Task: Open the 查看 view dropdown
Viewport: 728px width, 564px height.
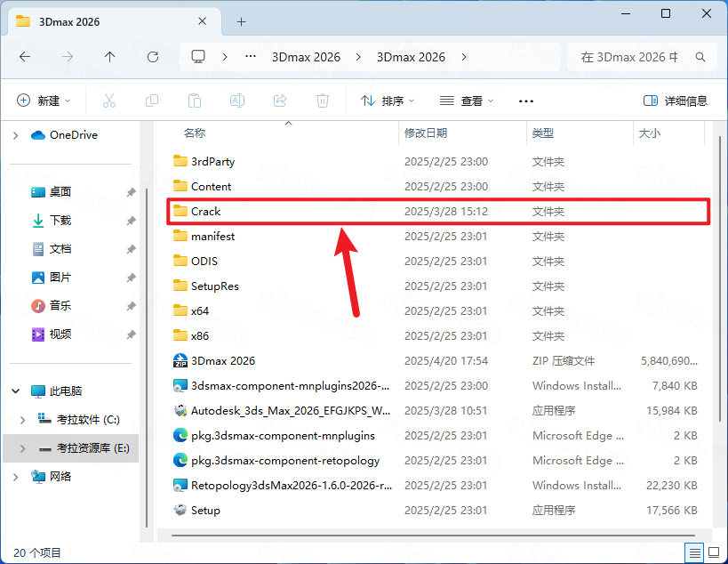Action: (x=467, y=101)
